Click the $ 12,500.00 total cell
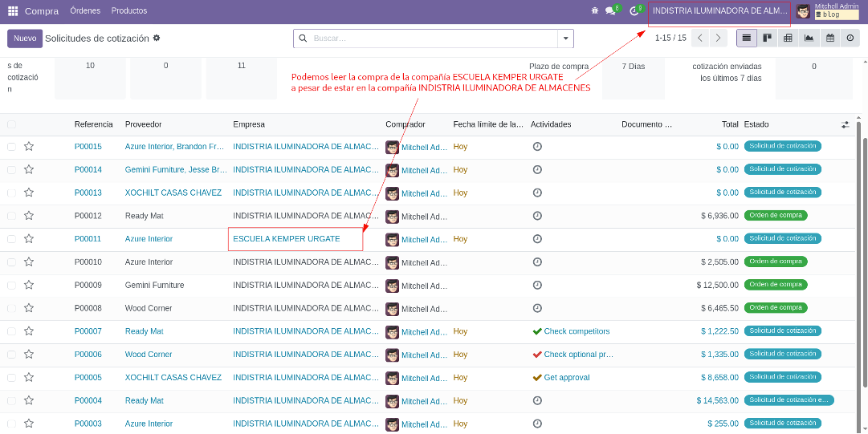Image resolution: width=868 pixels, height=434 pixels. pyautogui.click(x=717, y=285)
